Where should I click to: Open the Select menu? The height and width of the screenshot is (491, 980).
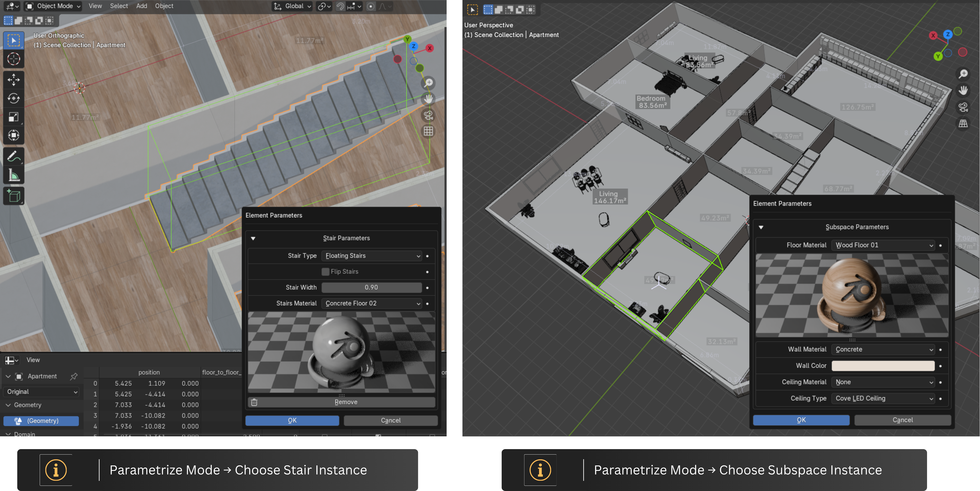pos(119,6)
